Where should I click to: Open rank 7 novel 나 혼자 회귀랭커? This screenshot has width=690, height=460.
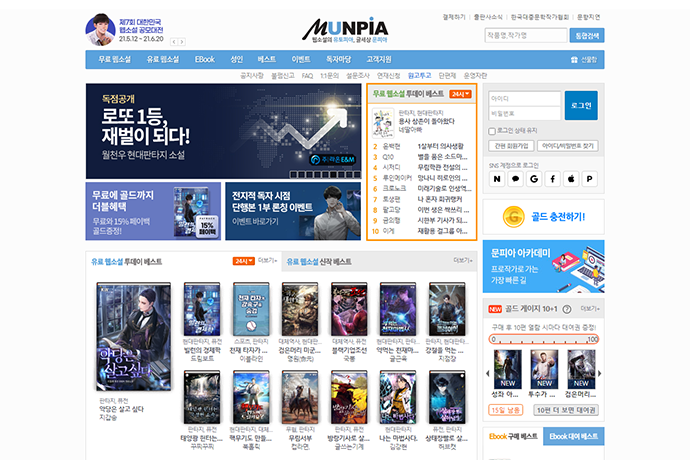[x=440, y=199]
